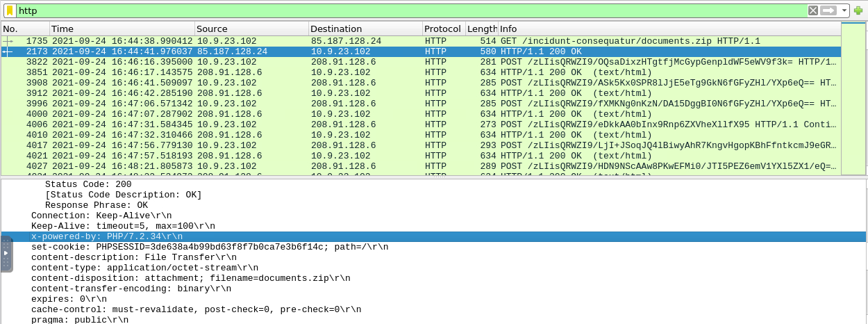Apply the display filter using the arrow button
Image resolution: width=868 pixels, height=324 pixels.
(828, 10)
